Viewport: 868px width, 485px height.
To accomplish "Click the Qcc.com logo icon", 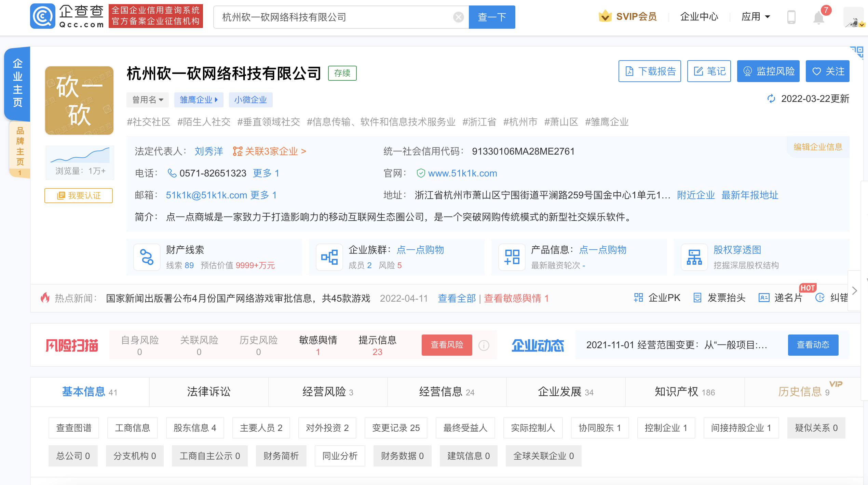I will point(43,16).
